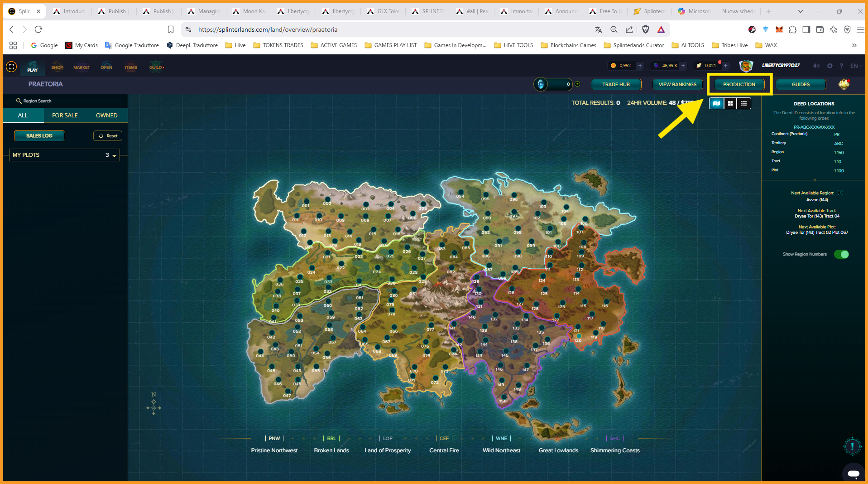Click the Region Search field
The width and height of the screenshot is (868, 484).
65,101
